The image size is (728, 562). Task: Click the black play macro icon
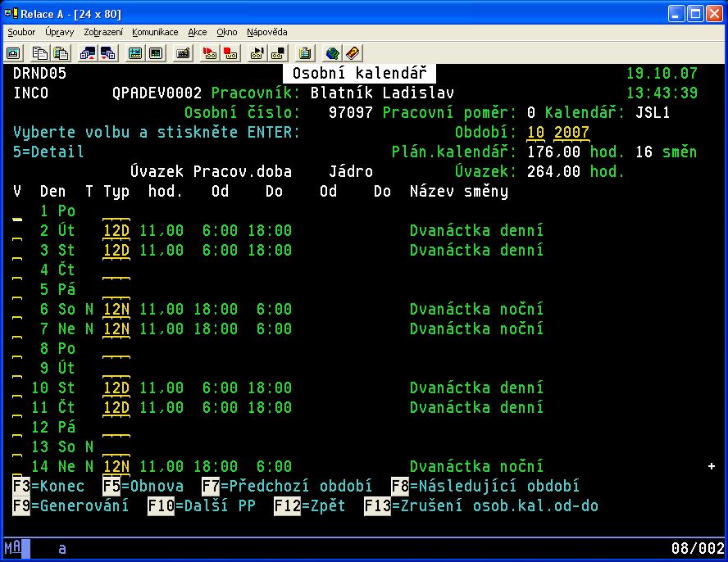point(257,53)
